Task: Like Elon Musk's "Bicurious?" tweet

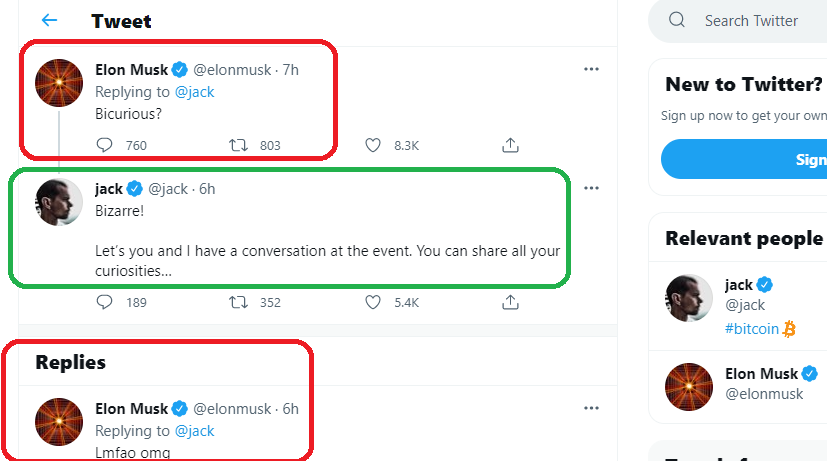Action: 373,145
